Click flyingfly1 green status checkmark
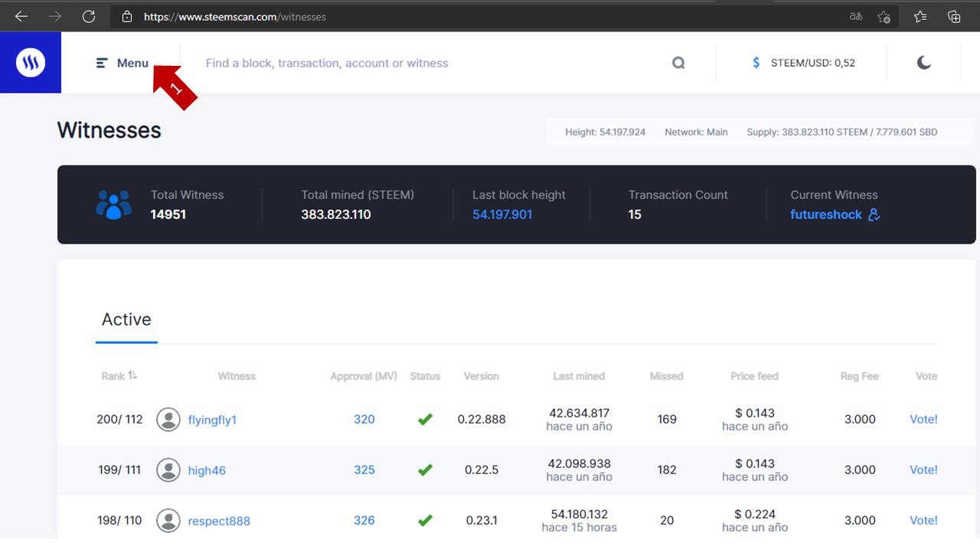This screenshot has width=980, height=553. point(425,419)
